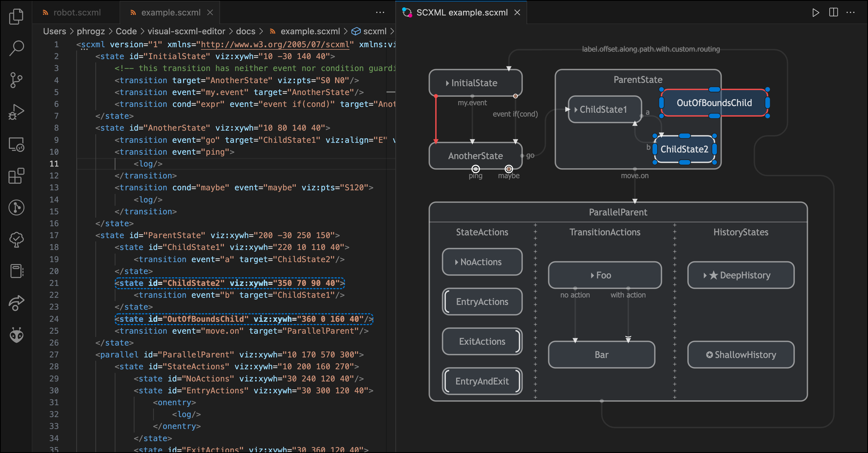Open the Explorer files icon
The width and height of the screenshot is (868, 453).
point(16,16)
